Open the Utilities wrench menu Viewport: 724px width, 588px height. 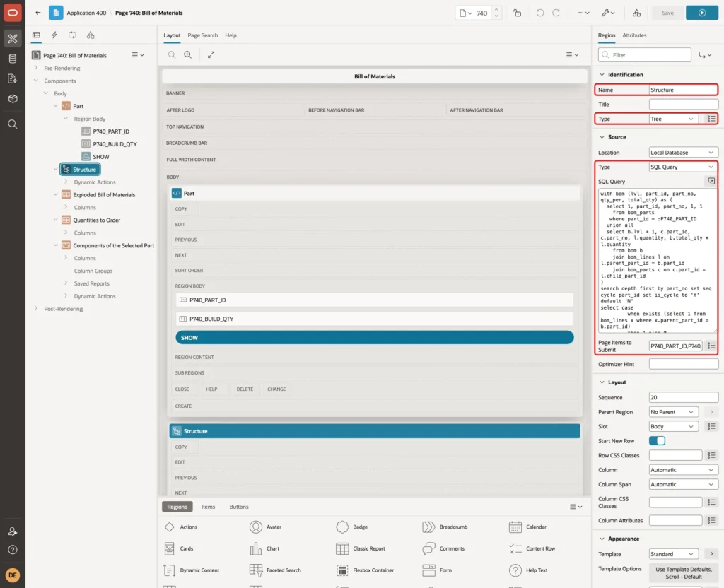(608, 13)
